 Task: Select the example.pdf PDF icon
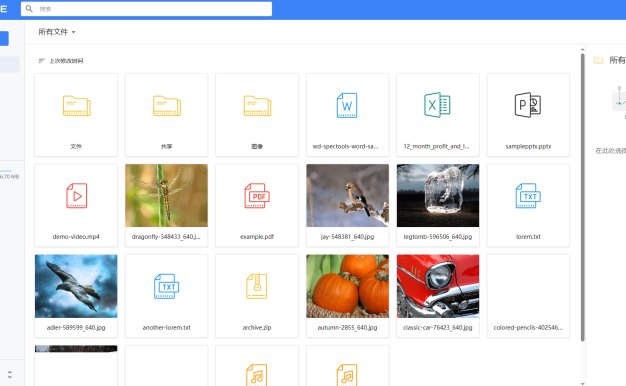click(257, 196)
